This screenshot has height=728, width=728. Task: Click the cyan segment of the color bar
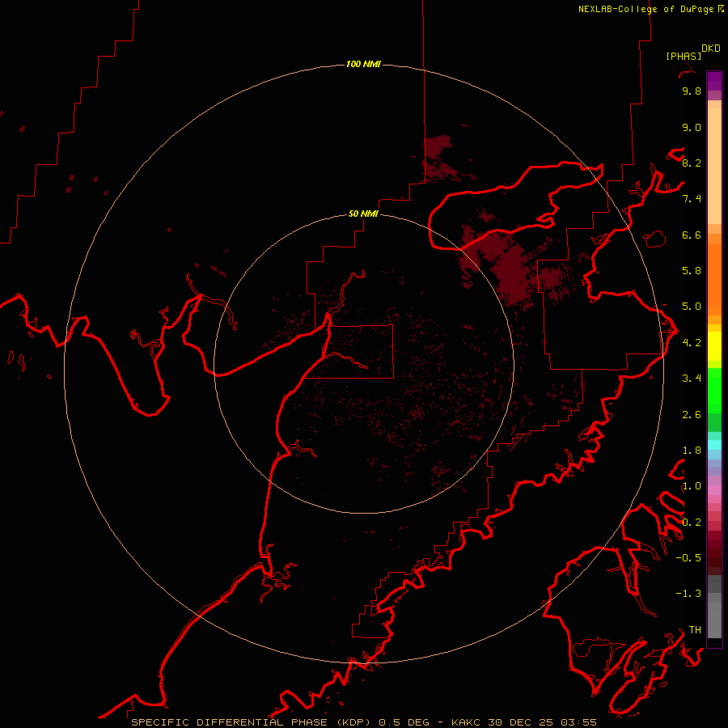(x=714, y=445)
